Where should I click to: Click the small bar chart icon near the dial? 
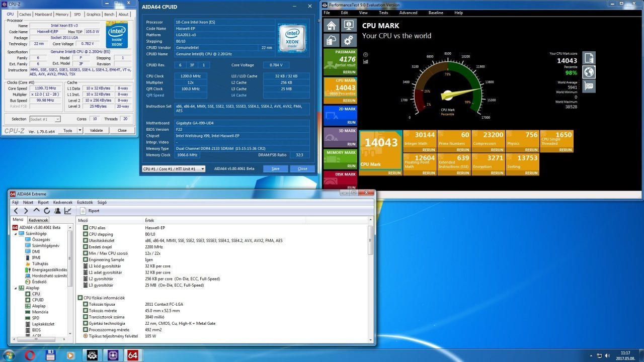pos(365,62)
